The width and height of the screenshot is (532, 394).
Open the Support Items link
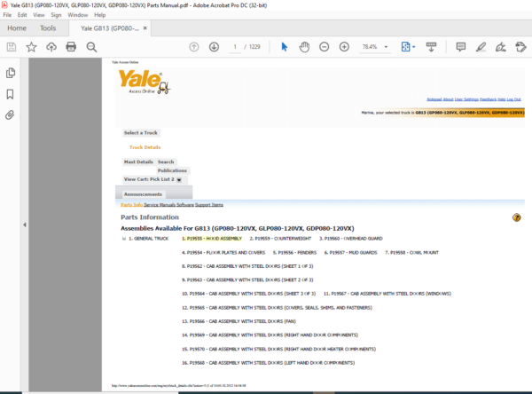tap(209, 205)
